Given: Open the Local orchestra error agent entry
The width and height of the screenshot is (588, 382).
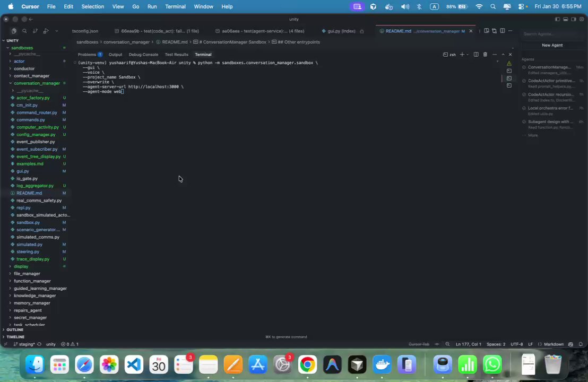Looking at the screenshot, I should coord(553,110).
